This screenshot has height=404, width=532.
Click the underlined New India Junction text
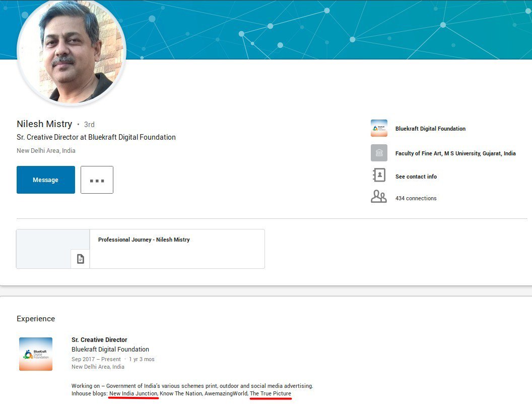(134, 393)
